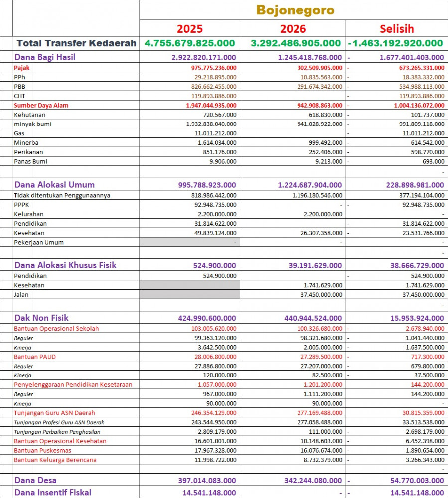Select the Dana Insentif Fiskal heading
Viewport: 448px width, 498px height.
coord(53,493)
